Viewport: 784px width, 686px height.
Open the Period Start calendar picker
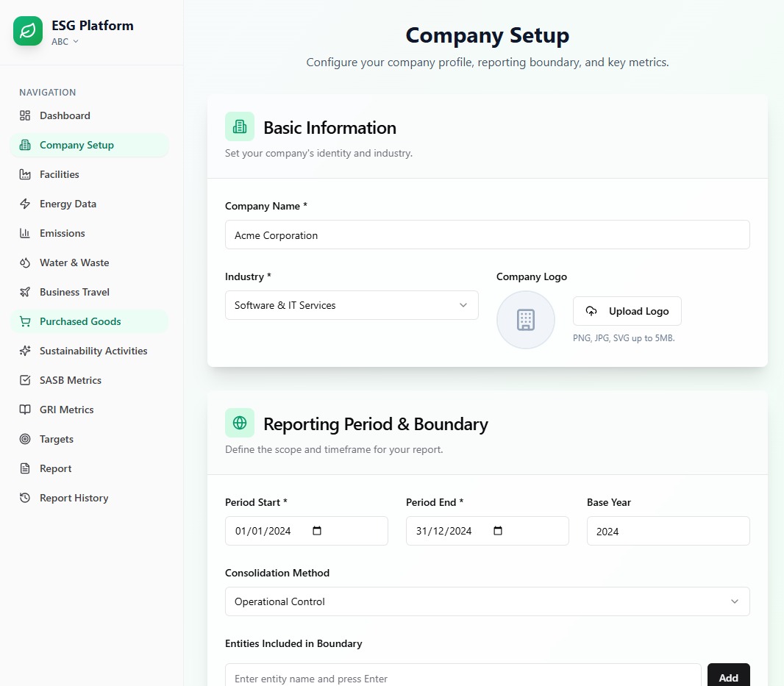click(x=317, y=531)
